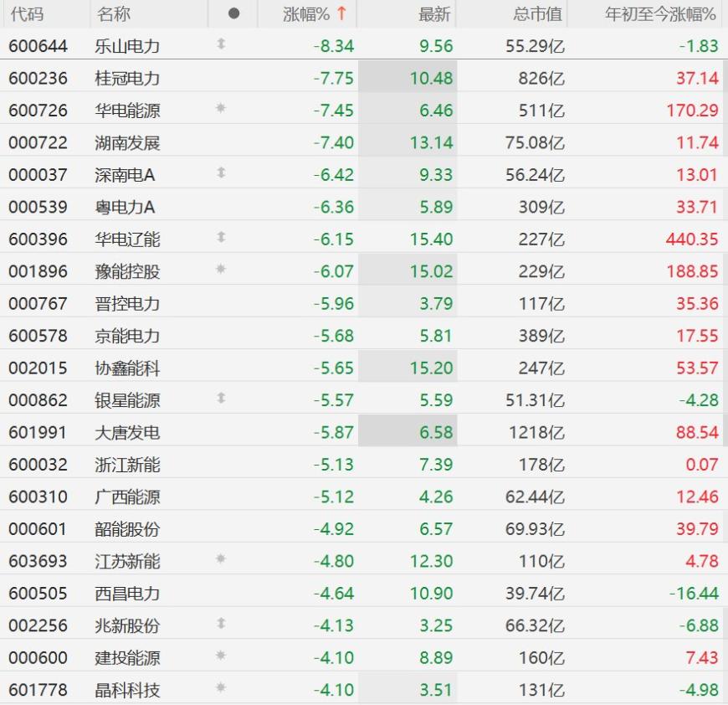This screenshot has height=705, width=728.
Task: Select stock code 600310
Action: point(38,497)
